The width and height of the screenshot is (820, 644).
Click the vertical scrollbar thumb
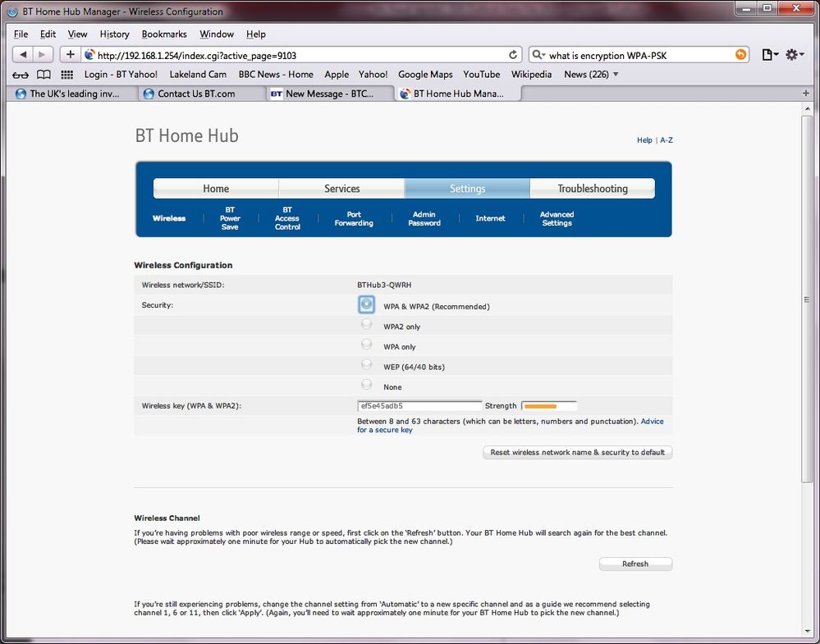807,299
